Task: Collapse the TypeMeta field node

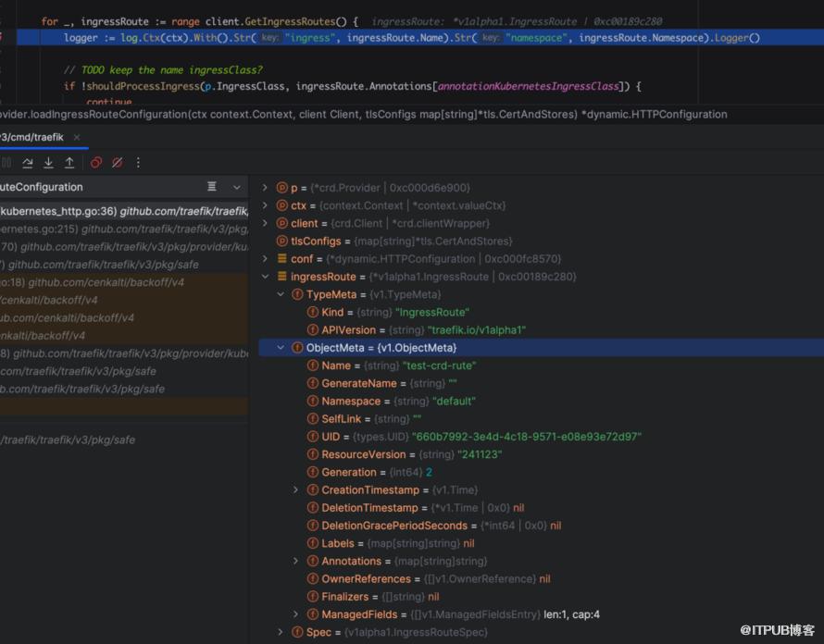Action: (281, 294)
